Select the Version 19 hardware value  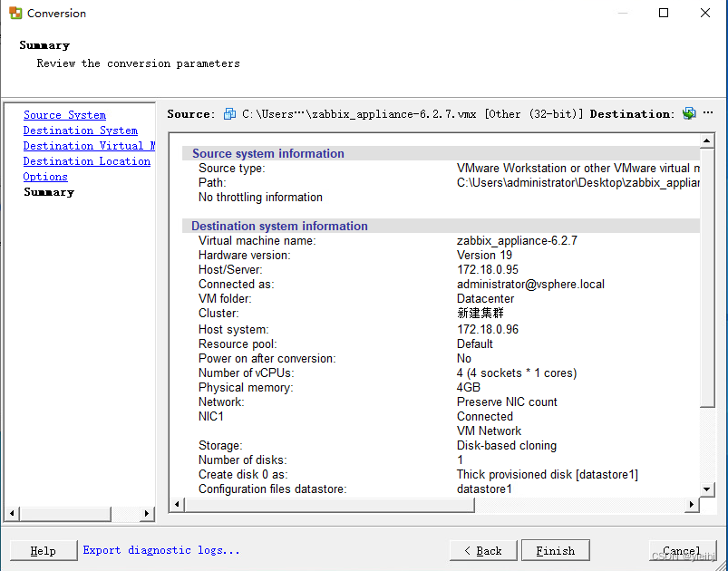pyautogui.click(x=484, y=255)
